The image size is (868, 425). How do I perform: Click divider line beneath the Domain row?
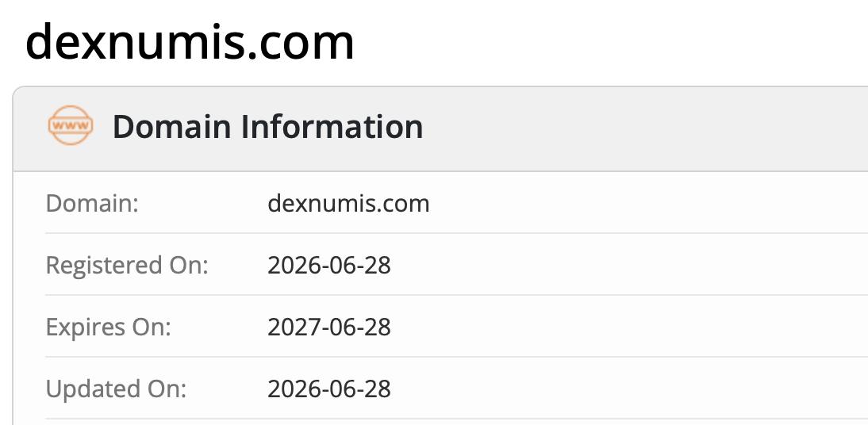457,233
